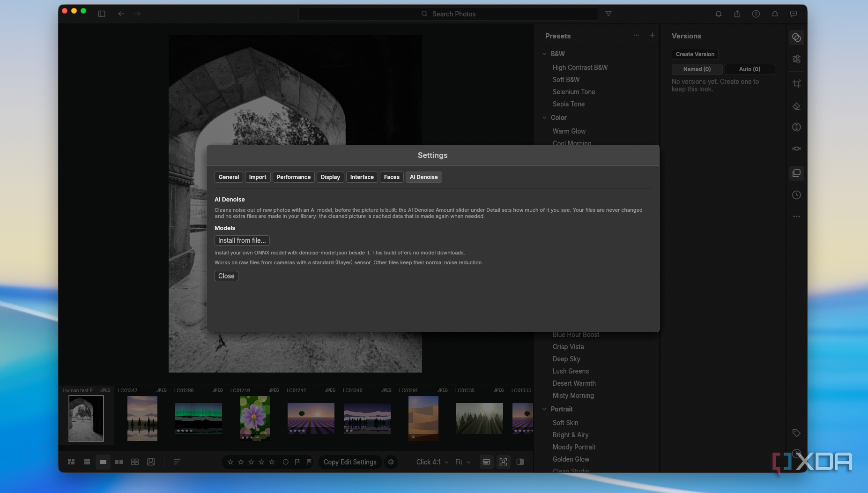Open the Presets panel icon in right toolbar
The width and height of the screenshot is (868, 493).
tap(796, 37)
